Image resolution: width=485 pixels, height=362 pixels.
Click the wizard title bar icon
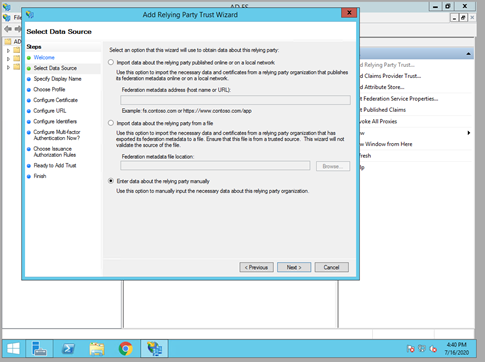click(x=30, y=15)
